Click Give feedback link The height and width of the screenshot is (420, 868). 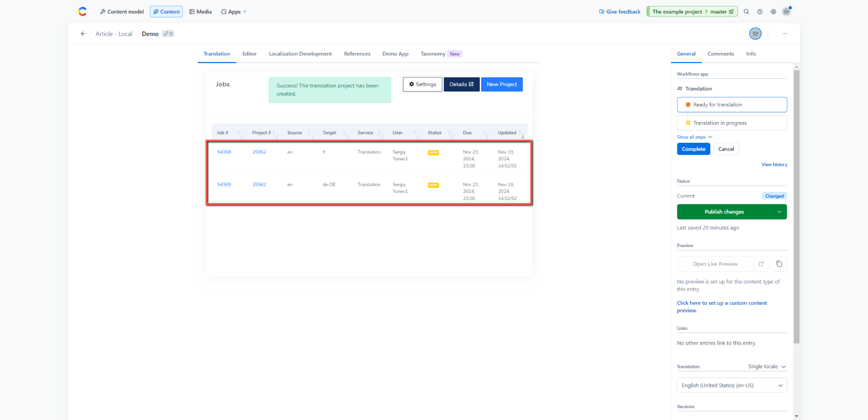[620, 12]
